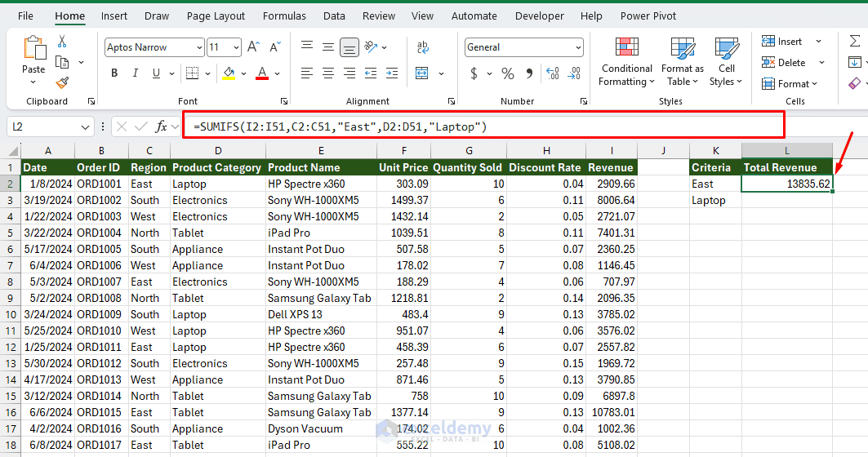Open the Number dialog launcher
Viewport: 868px width, 457px height.
click(584, 101)
